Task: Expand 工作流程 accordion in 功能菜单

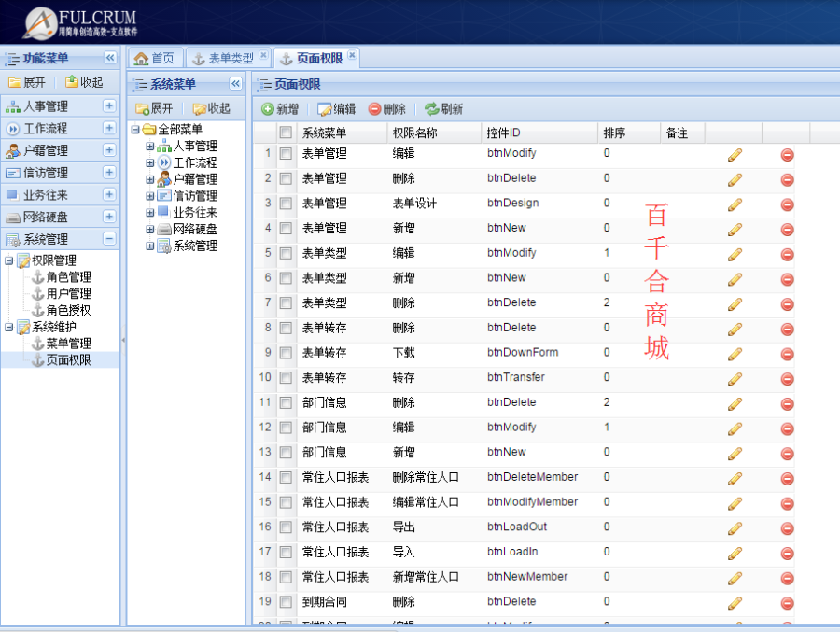Action: point(109,128)
